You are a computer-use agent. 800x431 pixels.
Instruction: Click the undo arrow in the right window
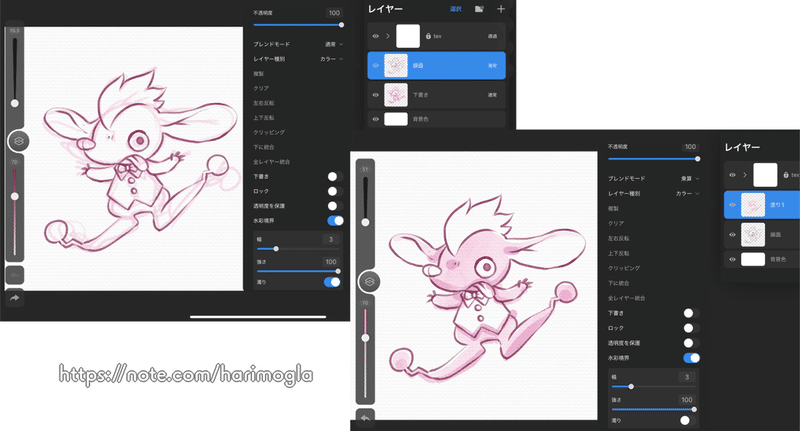click(365, 418)
